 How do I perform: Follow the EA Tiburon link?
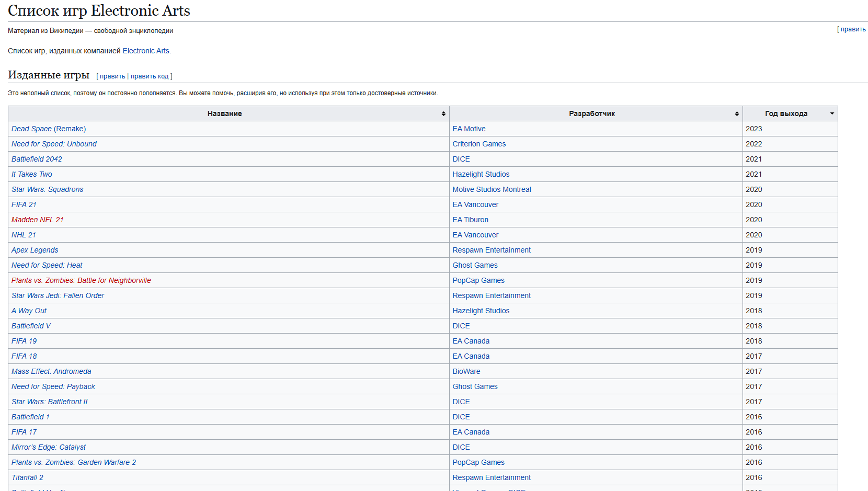click(x=471, y=220)
